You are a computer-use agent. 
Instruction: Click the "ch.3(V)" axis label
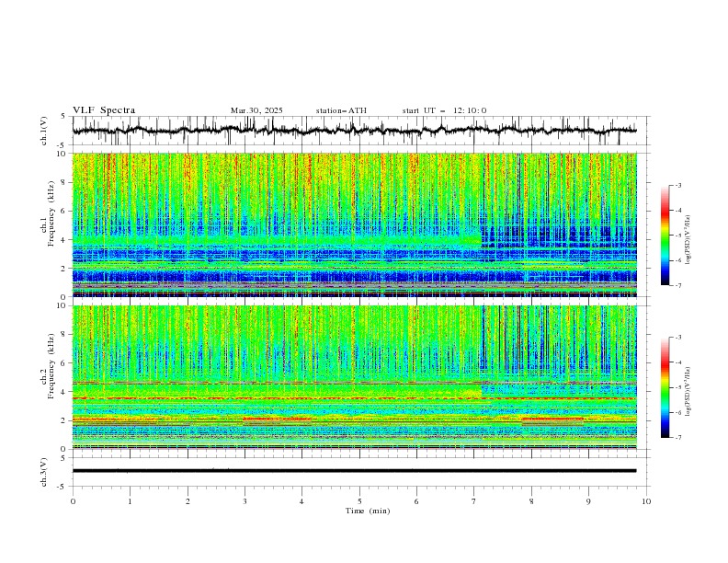coord(44,472)
